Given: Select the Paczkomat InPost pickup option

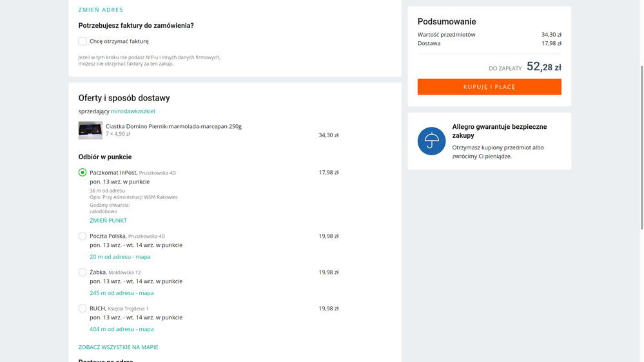Looking at the screenshot, I should pos(83,173).
